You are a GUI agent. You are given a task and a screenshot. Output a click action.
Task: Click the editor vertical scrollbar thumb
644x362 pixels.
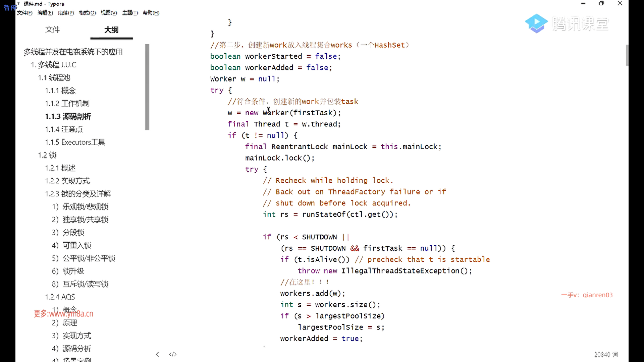pyautogui.click(x=627, y=55)
